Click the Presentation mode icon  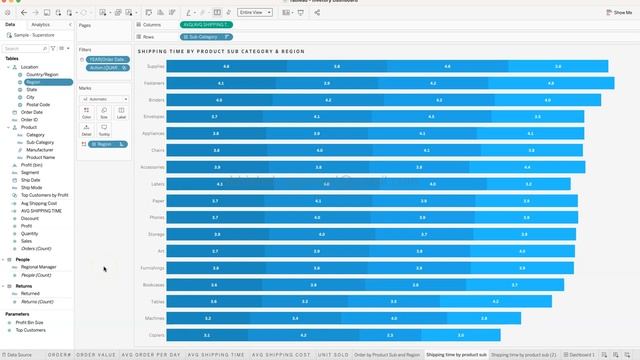click(301, 13)
